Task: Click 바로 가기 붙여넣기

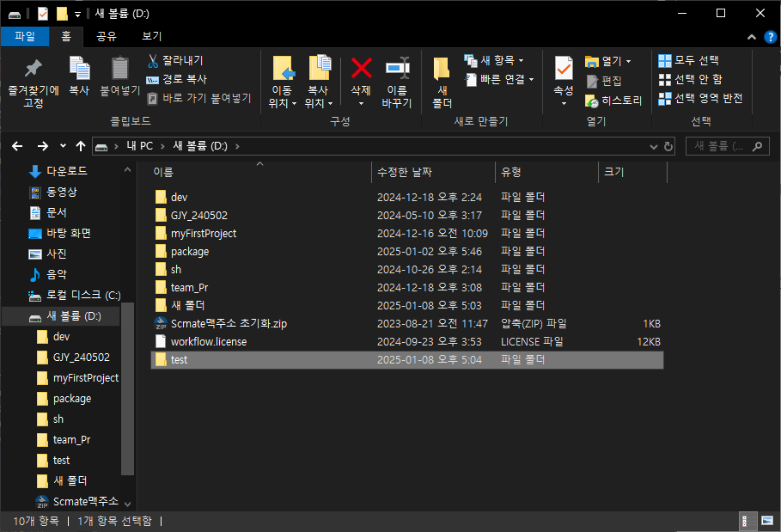Action: click(199, 98)
